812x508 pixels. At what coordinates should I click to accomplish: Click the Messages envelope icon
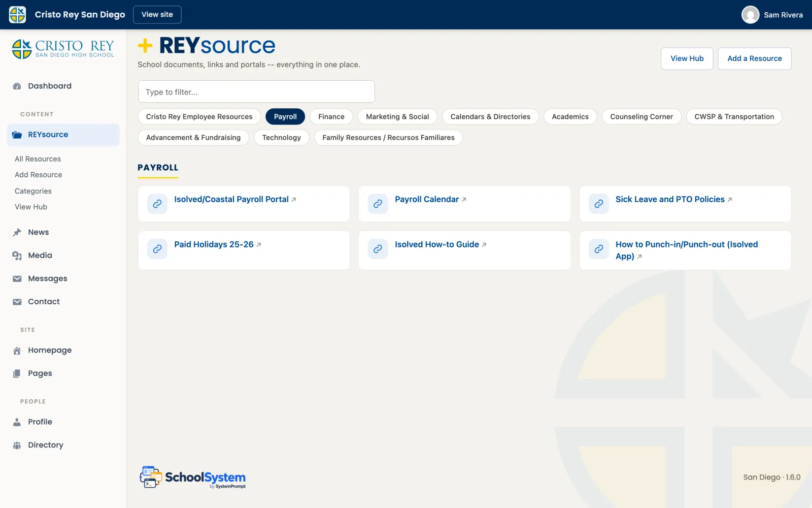coord(17,279)
